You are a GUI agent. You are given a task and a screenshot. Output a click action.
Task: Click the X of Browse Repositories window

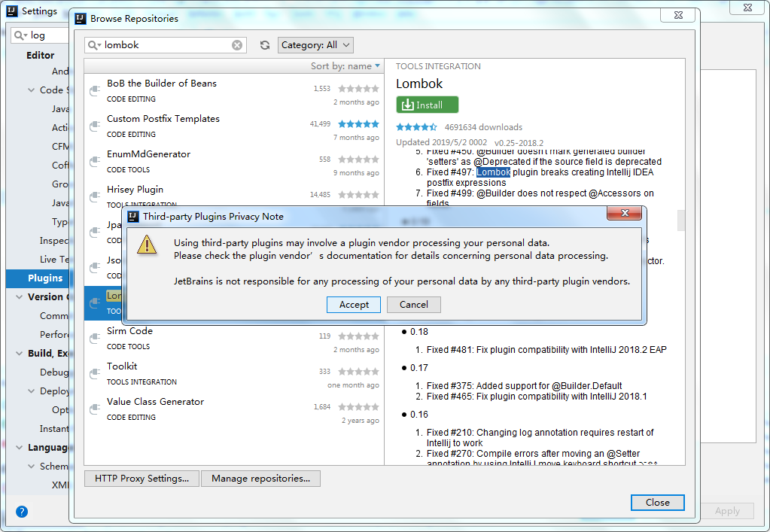pos(678,15)
